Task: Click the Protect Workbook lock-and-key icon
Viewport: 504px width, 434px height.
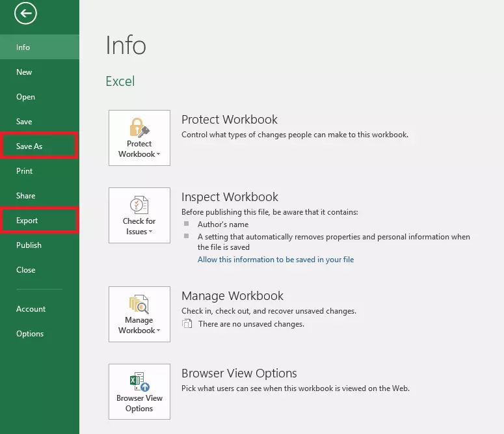Action: (140, 128)
